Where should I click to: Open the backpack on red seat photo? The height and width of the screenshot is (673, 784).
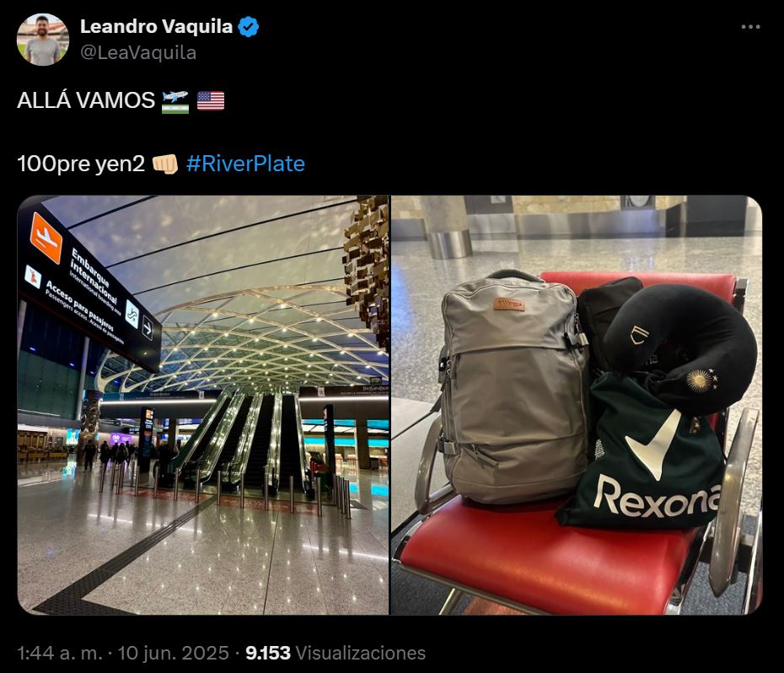[x=576, y=405]
